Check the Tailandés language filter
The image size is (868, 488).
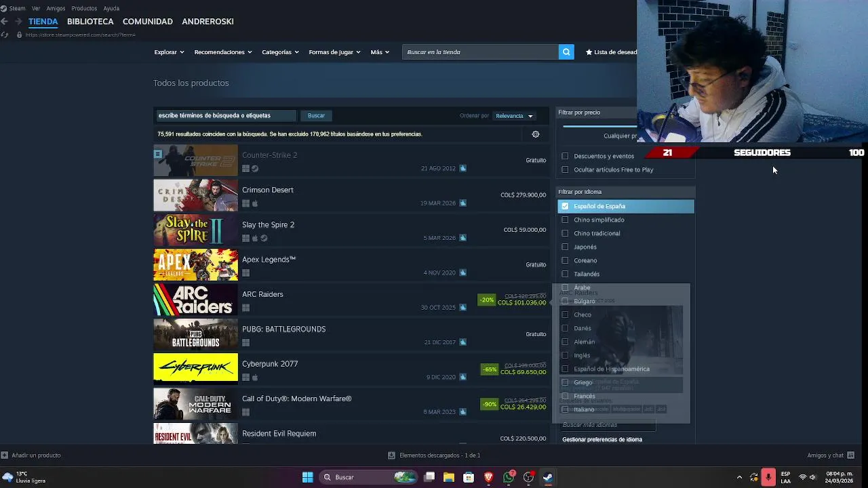(x=565, y=274)
